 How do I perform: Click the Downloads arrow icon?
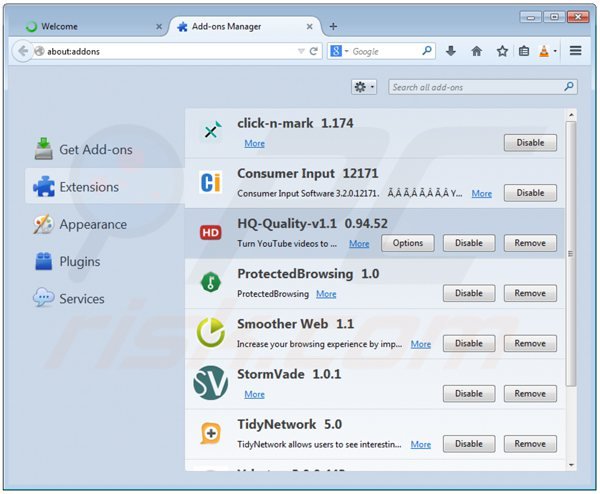(x=451, y=51)
